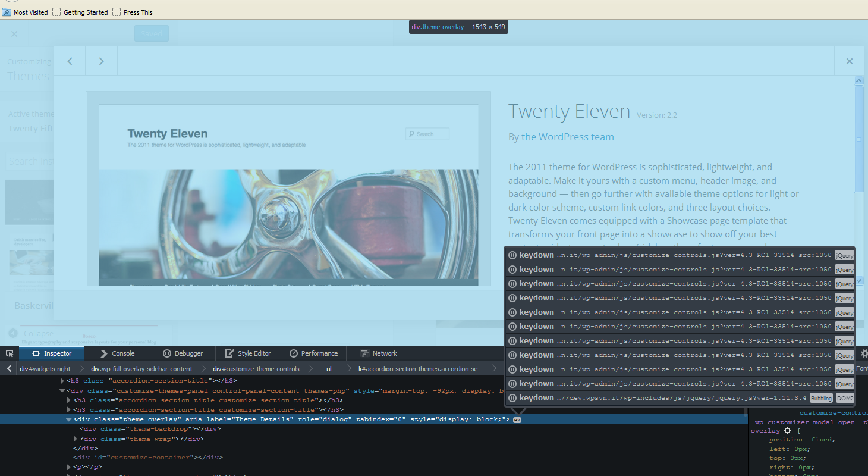Activate the element picker icon in devtools
The image size is (868, 476).
(x=10, y=353)
